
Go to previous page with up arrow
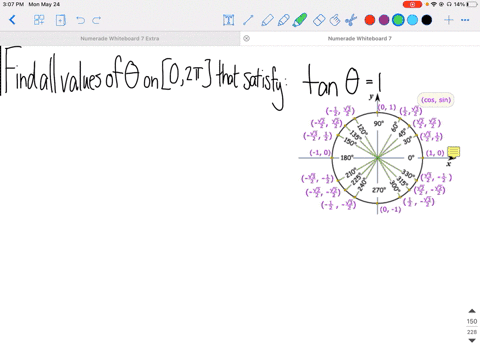pyautogui.click(x=472, y=311)
